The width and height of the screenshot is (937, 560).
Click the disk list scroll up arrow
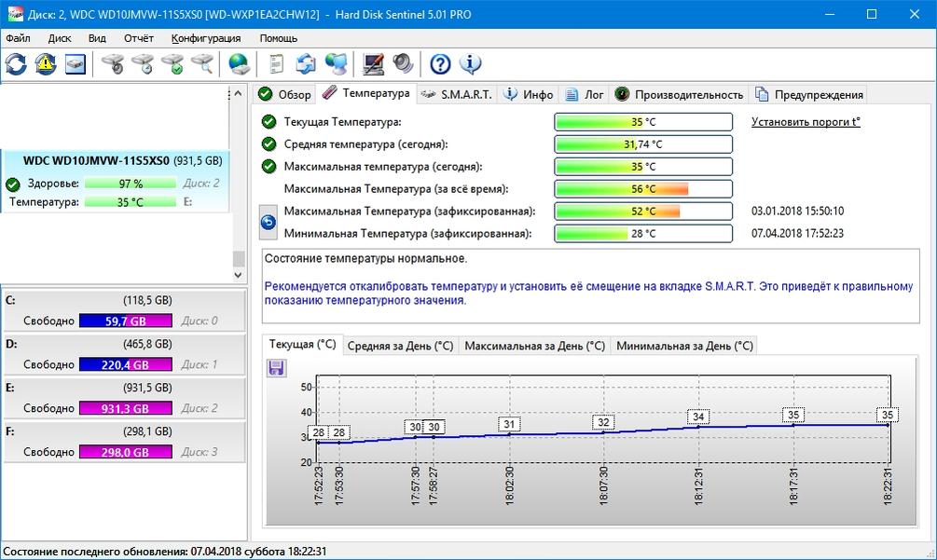[x=239, y=94]
